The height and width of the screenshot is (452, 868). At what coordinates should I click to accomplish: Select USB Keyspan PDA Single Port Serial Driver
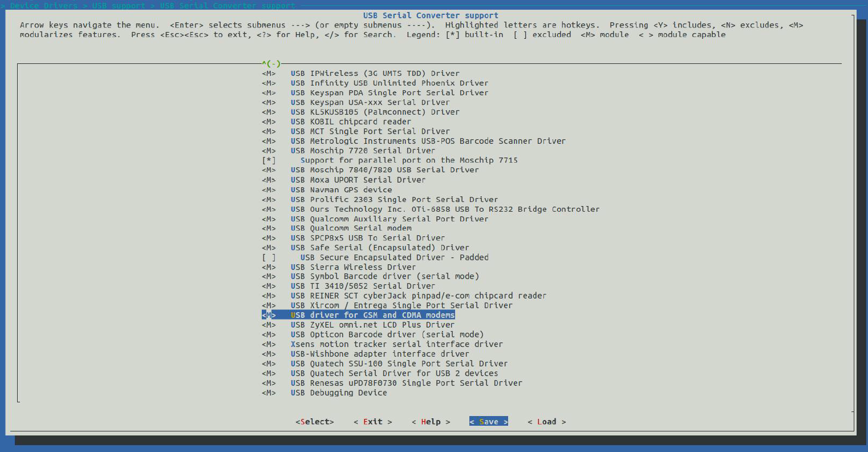389,92
